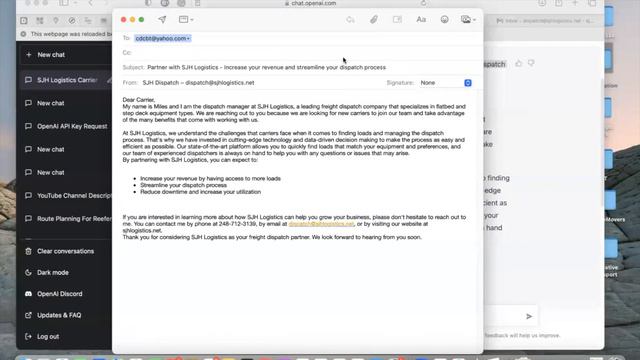Click the Safari downloads icon
The height and width of the screenshot is (360, 640).
542,3
